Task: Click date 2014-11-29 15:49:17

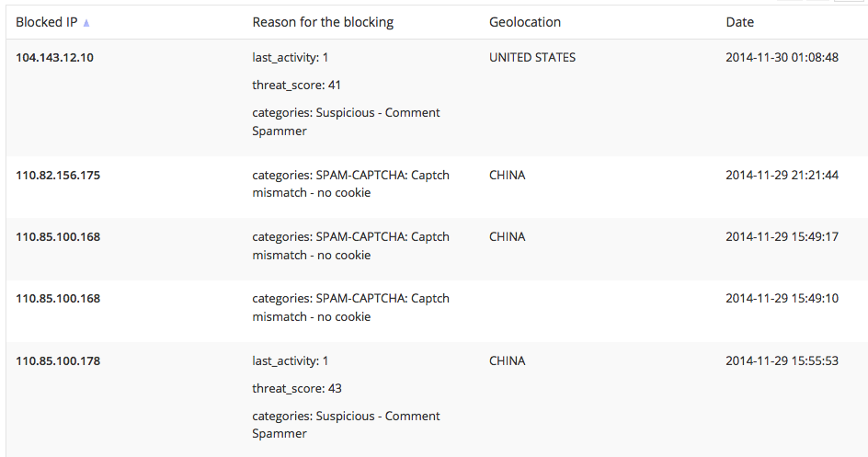Action: pyautogui.click(x=782, y=237)
